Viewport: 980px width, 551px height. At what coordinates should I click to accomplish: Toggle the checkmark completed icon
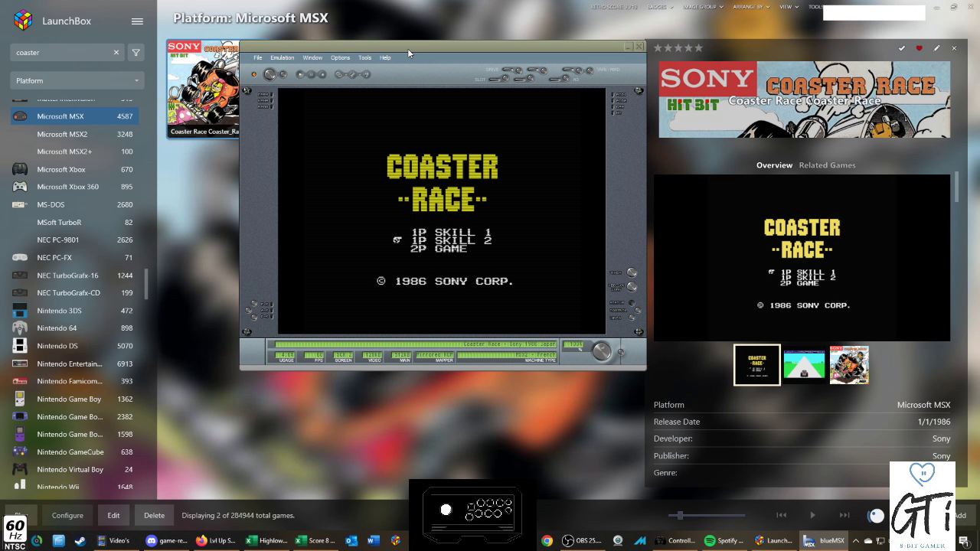tap(902, 48)
